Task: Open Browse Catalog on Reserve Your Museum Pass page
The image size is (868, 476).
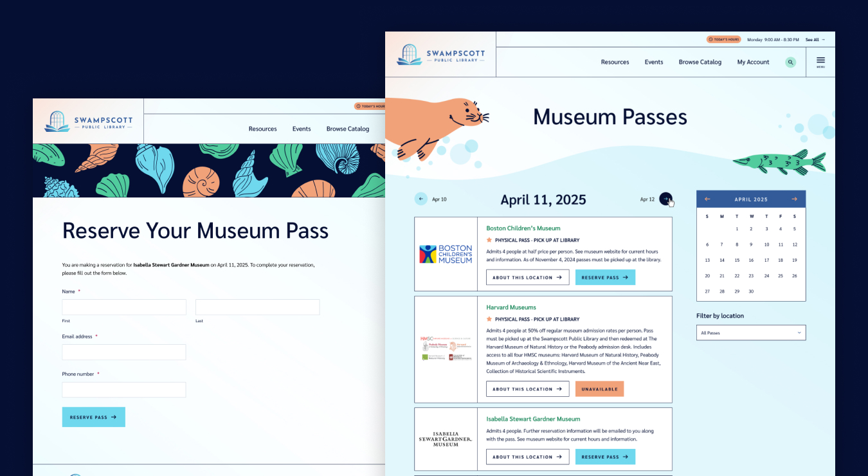Action: click(348, 129)
